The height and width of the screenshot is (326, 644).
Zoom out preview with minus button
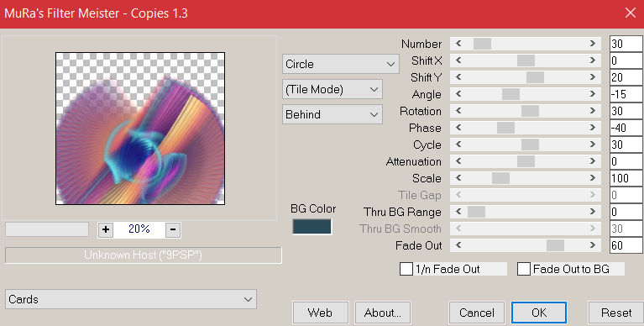(173, 229)
